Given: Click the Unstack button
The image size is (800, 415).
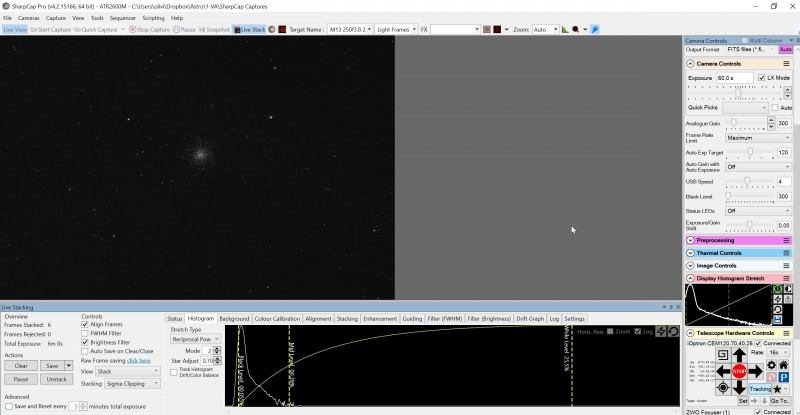Looking at the screenshot, I should (x=57, y=379).
